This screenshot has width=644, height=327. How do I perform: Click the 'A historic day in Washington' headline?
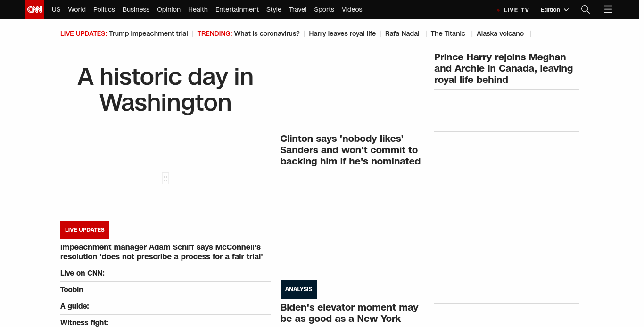click(165, 90)
